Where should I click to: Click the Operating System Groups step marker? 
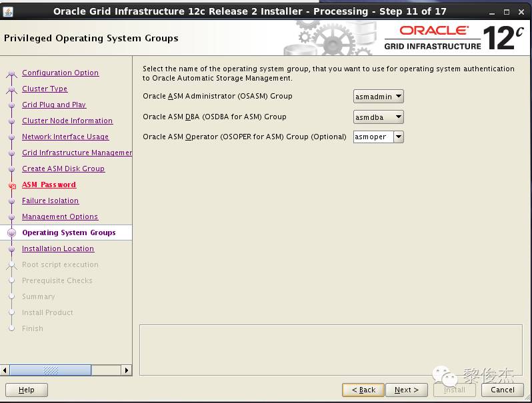click(11, 232)
